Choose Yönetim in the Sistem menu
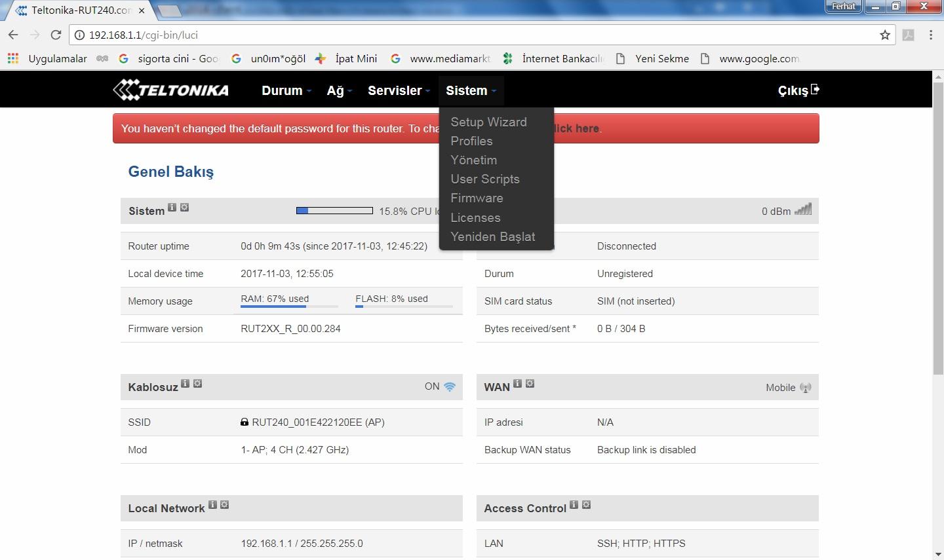This screenshot has height=560, width=944. pyautogui.click(x=473, y=160)
